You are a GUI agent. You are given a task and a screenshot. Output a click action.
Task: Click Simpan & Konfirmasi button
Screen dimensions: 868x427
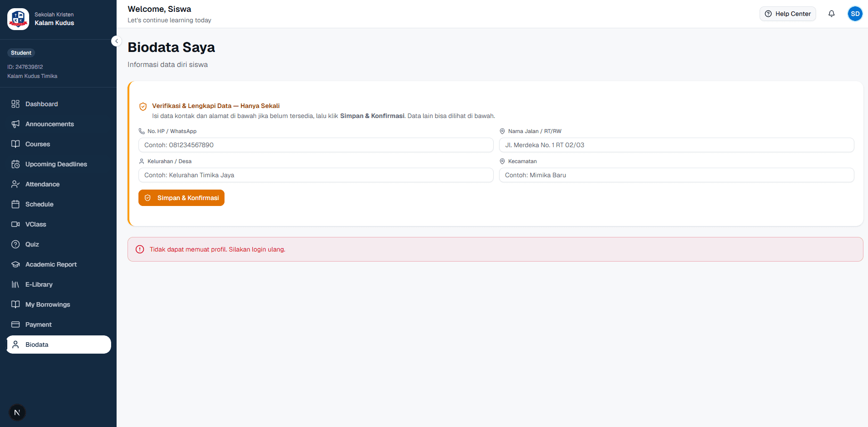point(181,198)
